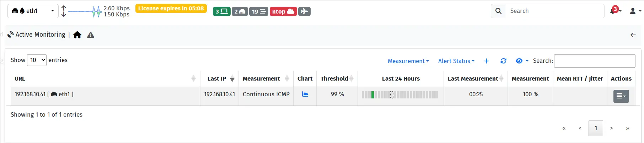
Task: Go to next page with > button
Action: pyautogui.click(x=611, y=128)
